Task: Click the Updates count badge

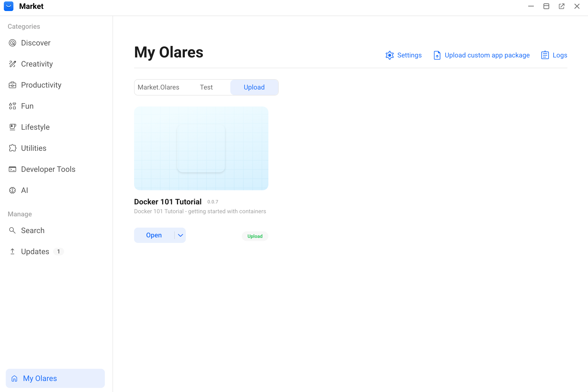Action: (58, 251)
